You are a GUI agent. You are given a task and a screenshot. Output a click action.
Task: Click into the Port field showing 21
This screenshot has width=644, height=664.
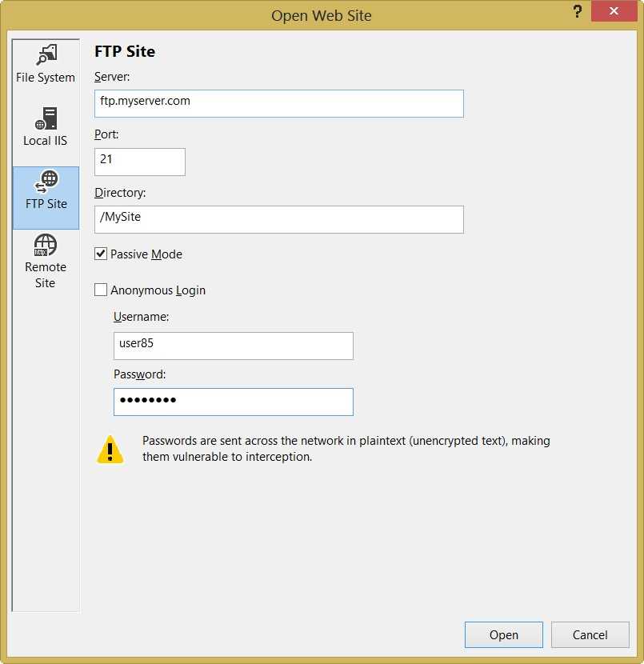pyautogui.click(x=140, y=162)
